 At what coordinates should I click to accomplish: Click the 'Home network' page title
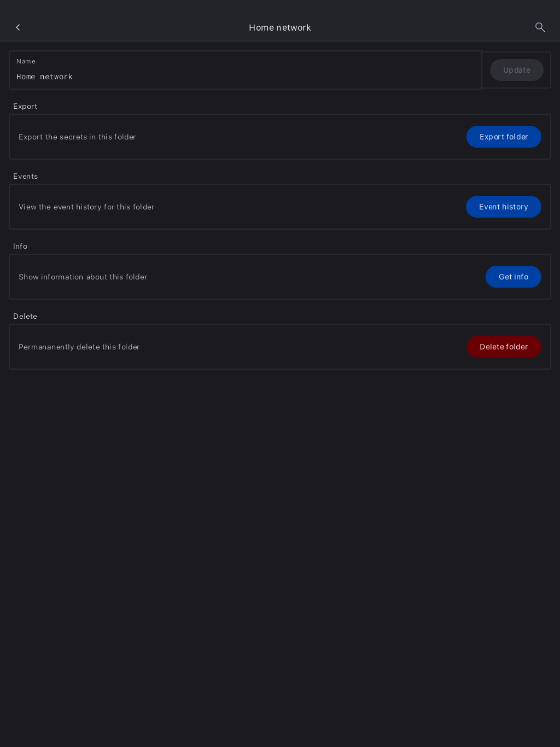279,28
